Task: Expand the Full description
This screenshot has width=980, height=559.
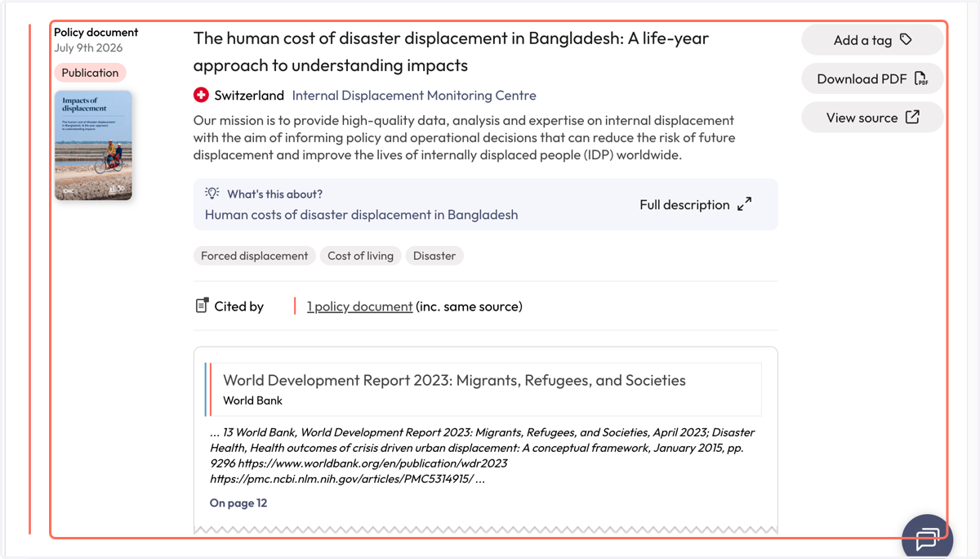Action: pos(695,204)
